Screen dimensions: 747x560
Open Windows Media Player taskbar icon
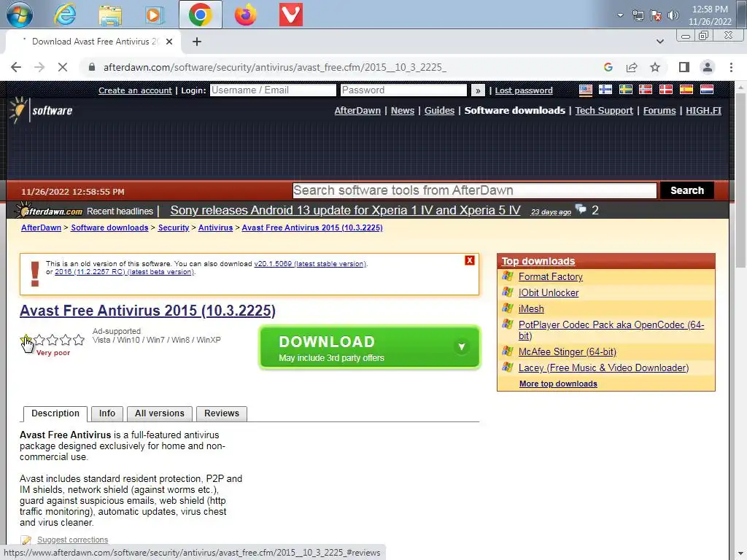point(154,15)
